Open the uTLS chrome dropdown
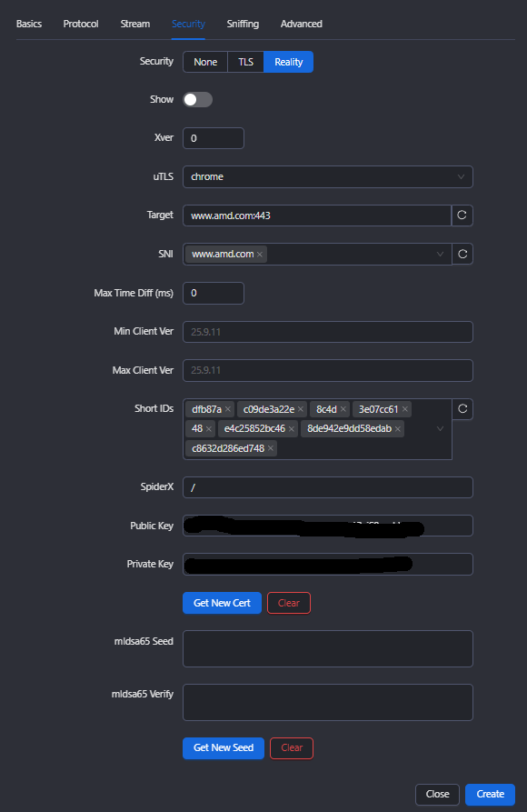527x812 pixels. [328, 176]
